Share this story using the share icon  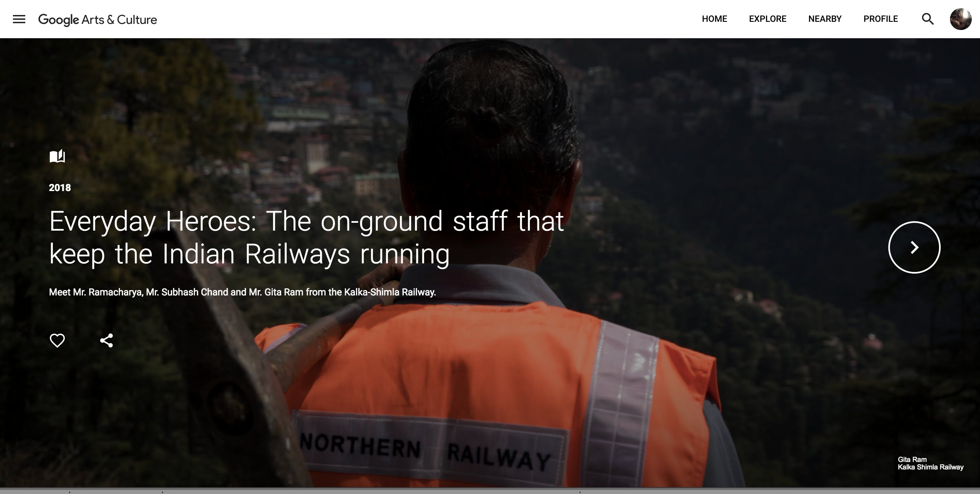click(x=106, y=340)
